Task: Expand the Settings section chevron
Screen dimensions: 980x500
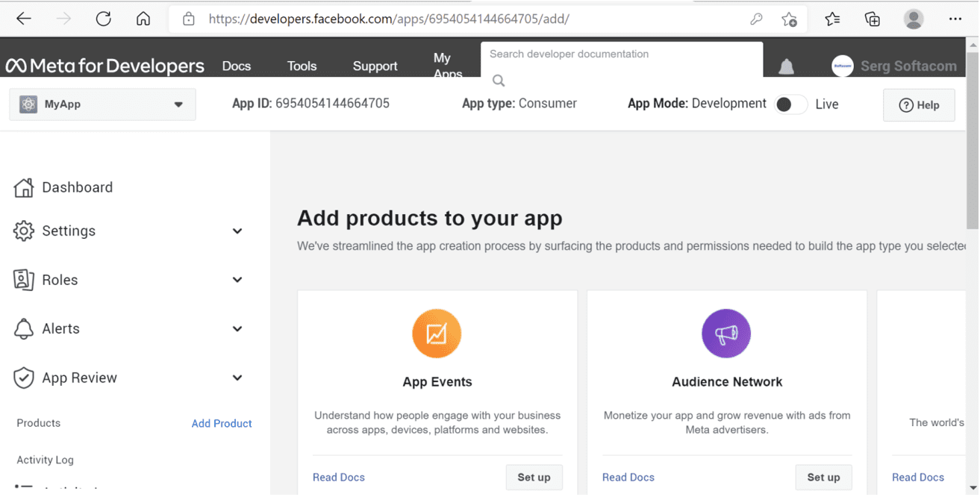Action: [x=237, y=231]
